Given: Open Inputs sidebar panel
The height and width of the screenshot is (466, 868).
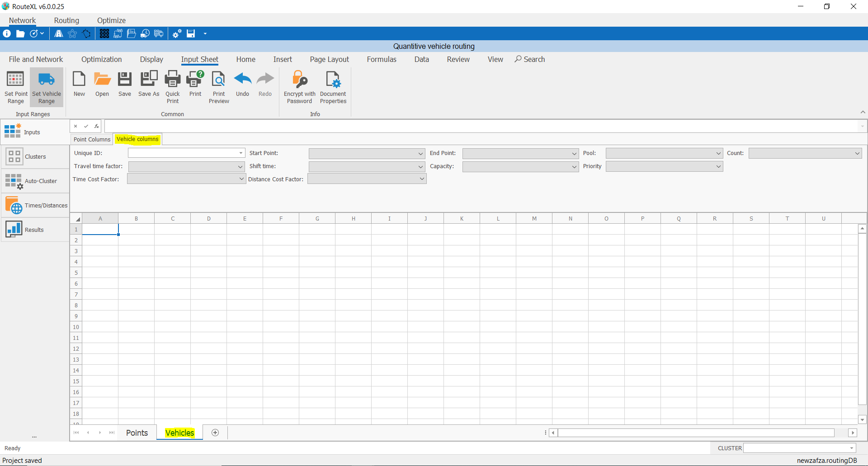Looking at the screenshot, I should [x=35, y=132].
